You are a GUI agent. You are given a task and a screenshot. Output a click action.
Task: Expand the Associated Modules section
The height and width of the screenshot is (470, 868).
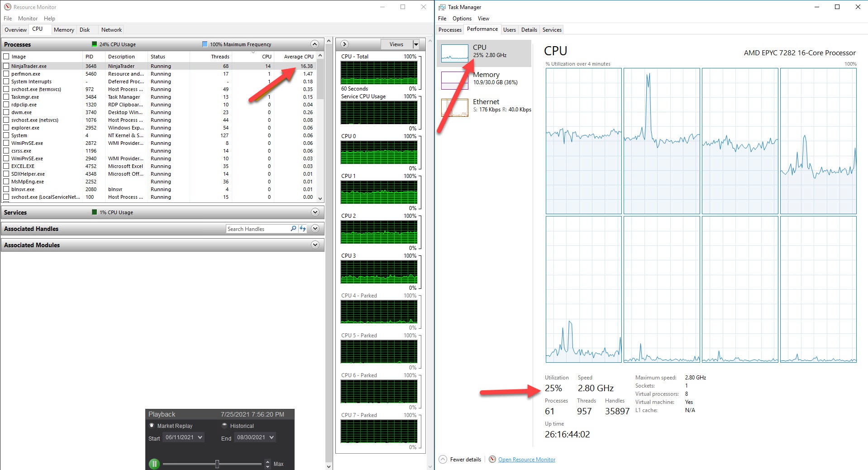pyautogui.click(x=315, y=245)
